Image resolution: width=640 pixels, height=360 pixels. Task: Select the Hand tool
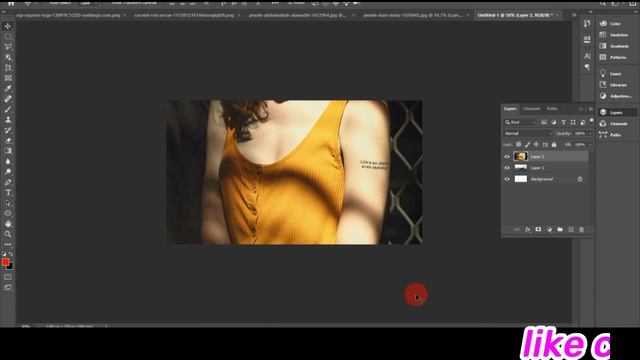point(8,224)
